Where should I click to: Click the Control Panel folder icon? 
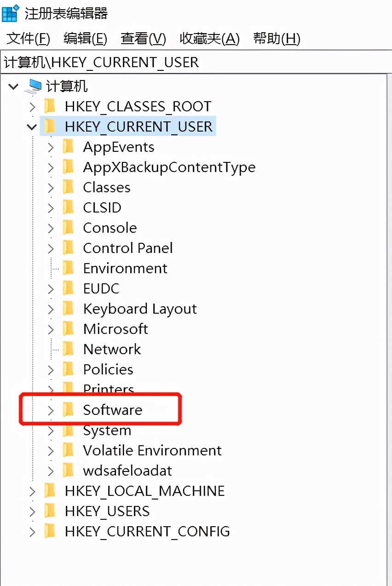tap(68, 247)
